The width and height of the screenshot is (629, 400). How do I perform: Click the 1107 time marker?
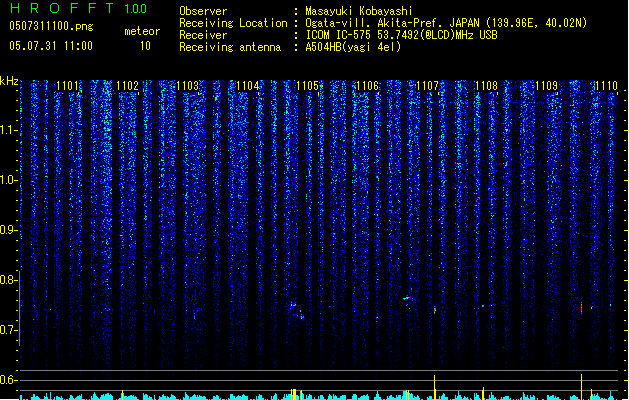427,85
